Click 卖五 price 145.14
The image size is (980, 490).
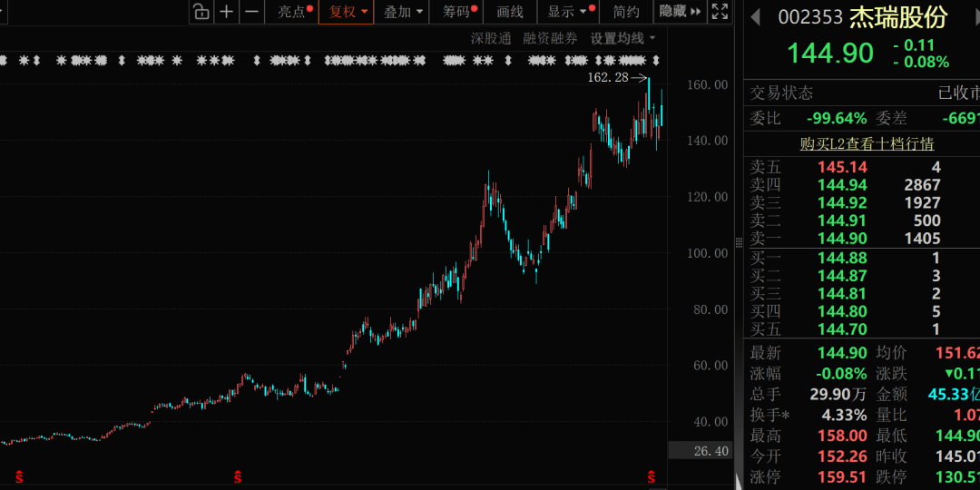842,167
